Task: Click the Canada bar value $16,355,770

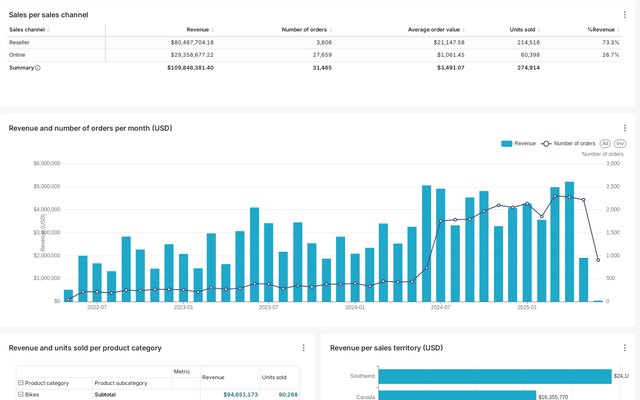Action: pyautogui.click(x=553, y=397)
